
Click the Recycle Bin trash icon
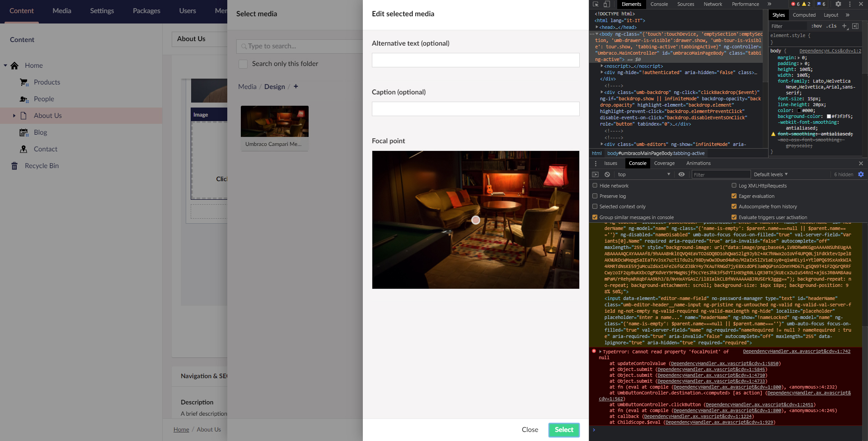[14, 166]
